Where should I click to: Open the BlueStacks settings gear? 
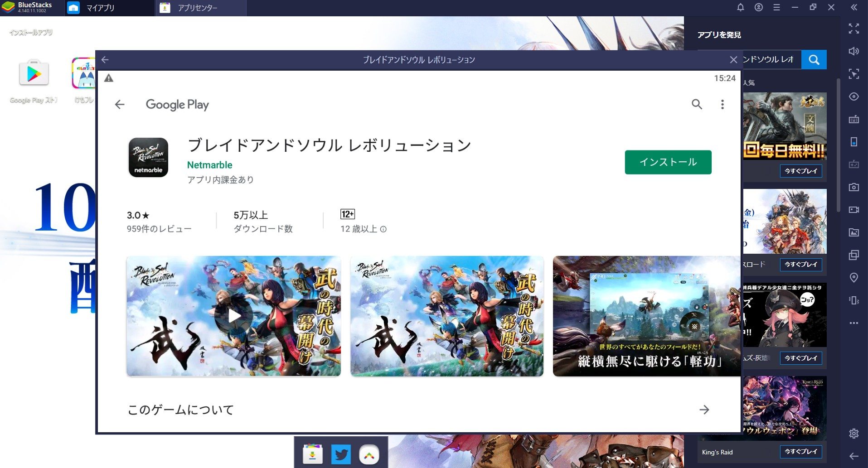point(854,434)
